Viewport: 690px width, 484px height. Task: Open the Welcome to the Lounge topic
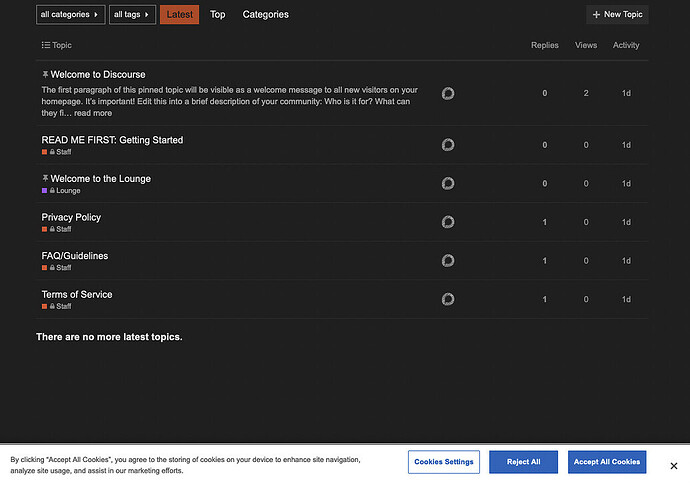pyautogui.click(x=100, y=179)
